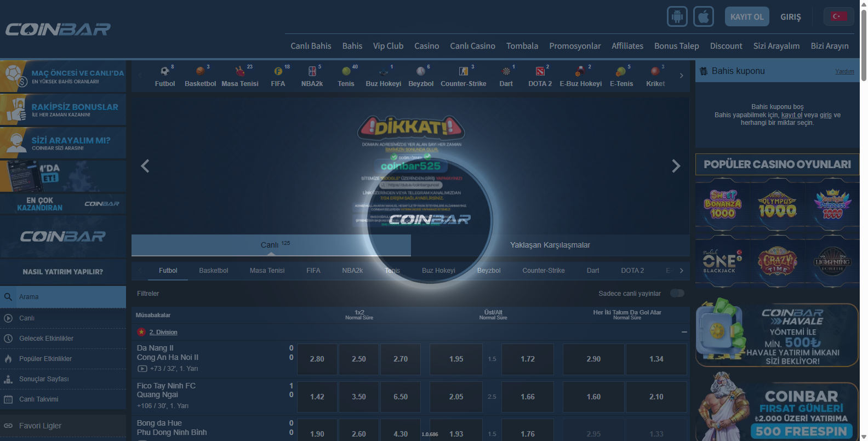Open Promosyonlar menu item
Screen dimensions: 868x441
click(575, 46)
